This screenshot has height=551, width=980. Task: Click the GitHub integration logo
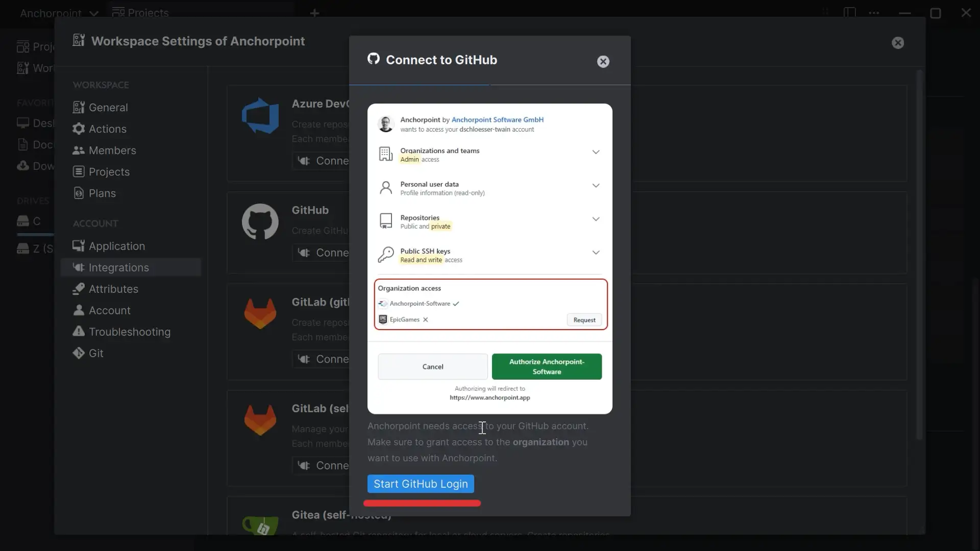click(x=260, y=221)
